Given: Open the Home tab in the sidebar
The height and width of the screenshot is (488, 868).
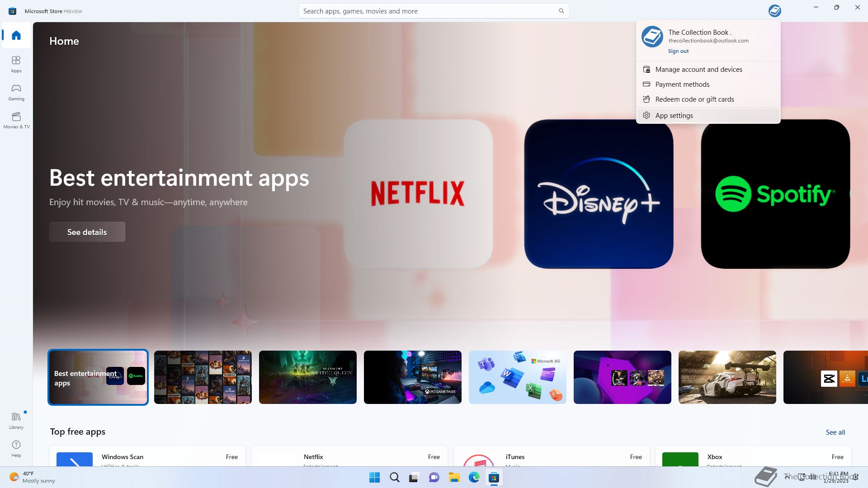Looking at the screenshot, I should click(x=16, y=35).
